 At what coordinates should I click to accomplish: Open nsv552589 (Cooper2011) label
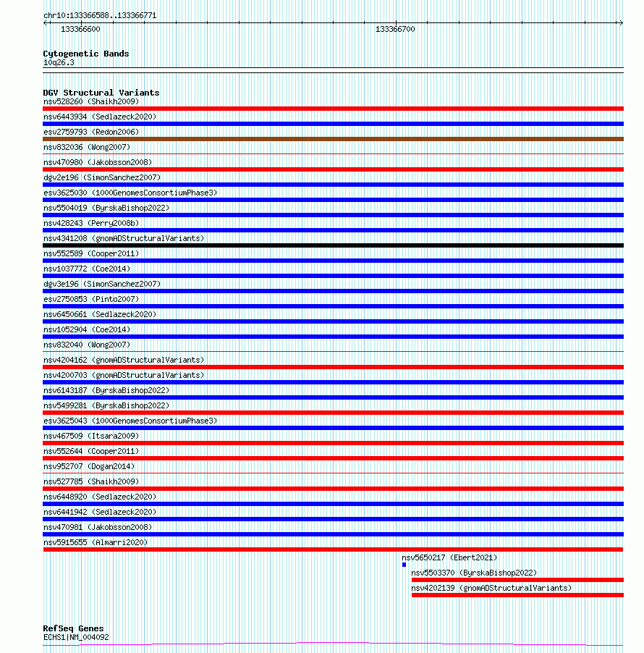91,253
